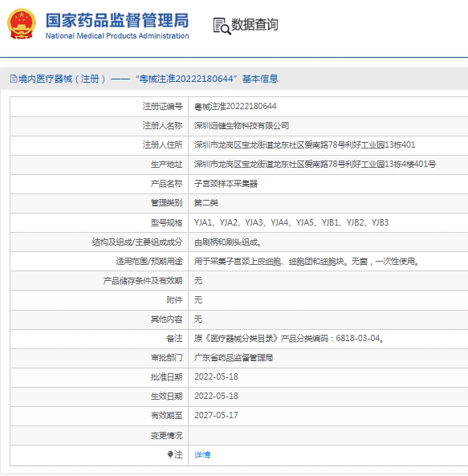Select the 管理类别 label
Screen dimensions: 468x476
(167, 203)
